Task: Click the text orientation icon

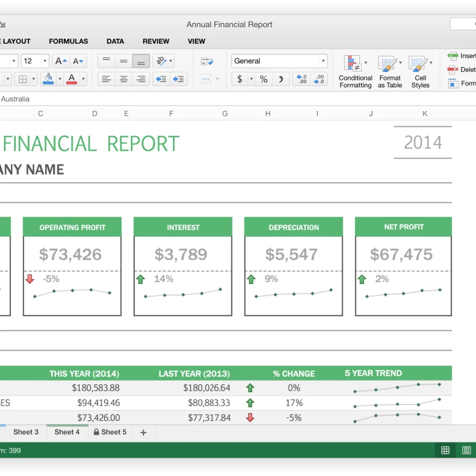Action: click(161, 61)
